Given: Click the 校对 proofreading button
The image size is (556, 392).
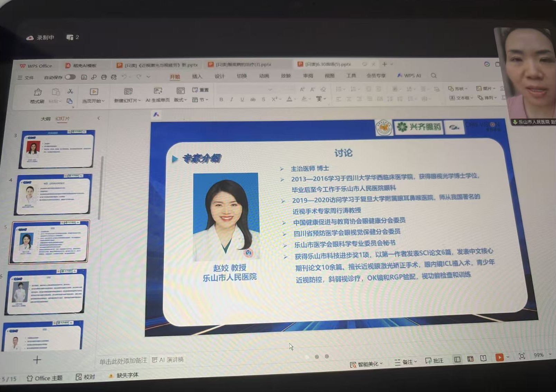Looking at the screenshot, I should [85, 377].
